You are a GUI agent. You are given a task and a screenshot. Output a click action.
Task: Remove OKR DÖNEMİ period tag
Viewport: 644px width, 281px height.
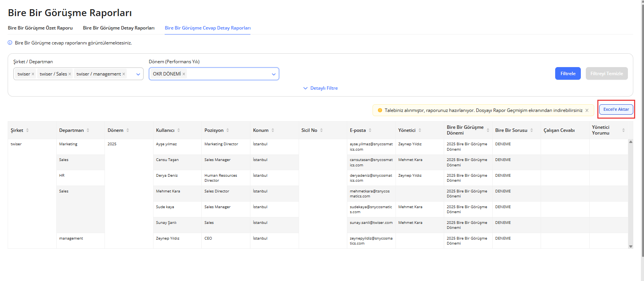click(x=184, y=74)
